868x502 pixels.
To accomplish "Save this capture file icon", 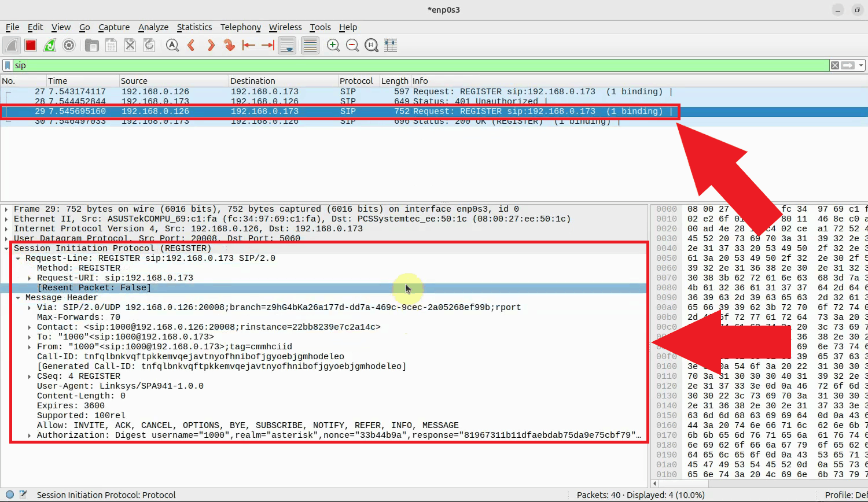I will (x=111, y=45).
